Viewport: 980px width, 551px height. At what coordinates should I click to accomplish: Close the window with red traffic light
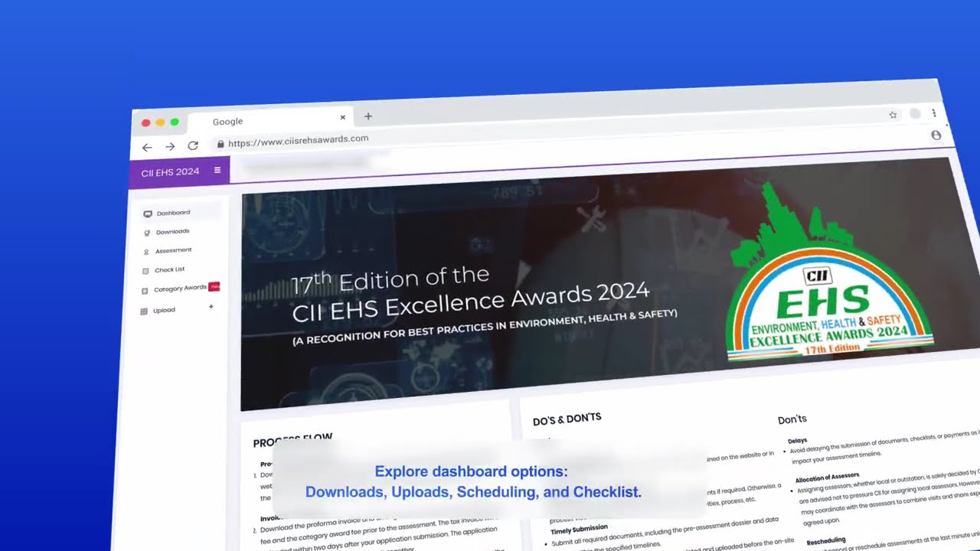(x=145, y=123)
